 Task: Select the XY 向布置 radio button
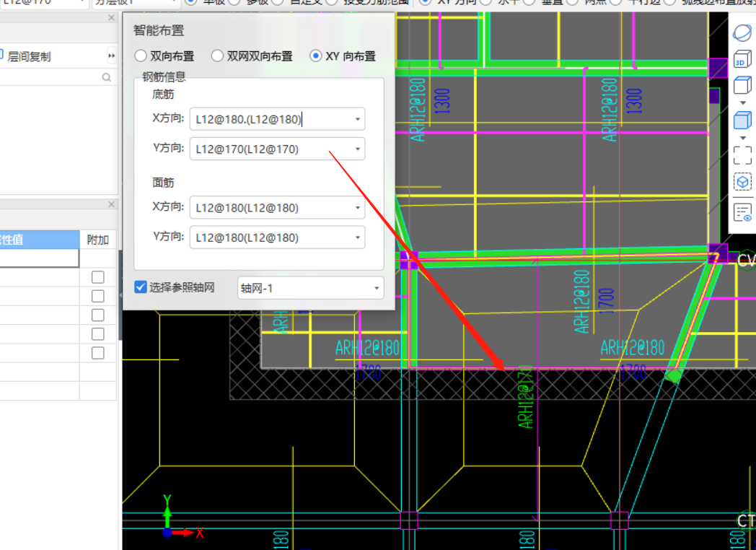(x=316, y=56)
